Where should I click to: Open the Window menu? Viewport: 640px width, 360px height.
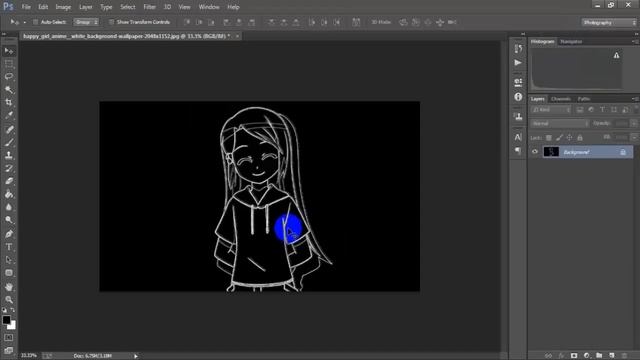pyautogui.click(x=209, y=7)
